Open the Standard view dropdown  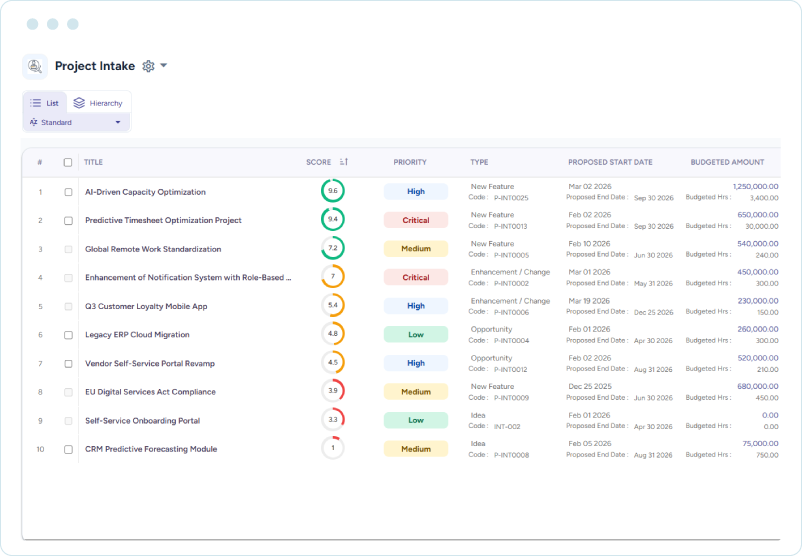tap(76, 122)
